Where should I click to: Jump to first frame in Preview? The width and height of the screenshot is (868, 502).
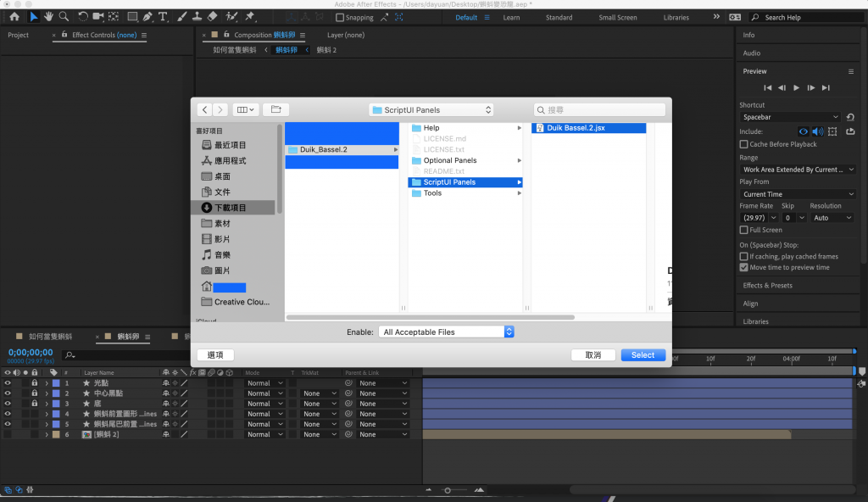point(767,87)
